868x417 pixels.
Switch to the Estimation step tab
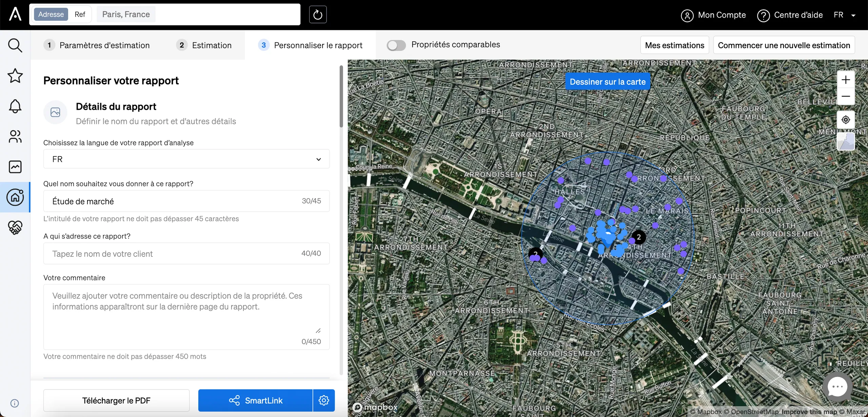coord(204,45)
